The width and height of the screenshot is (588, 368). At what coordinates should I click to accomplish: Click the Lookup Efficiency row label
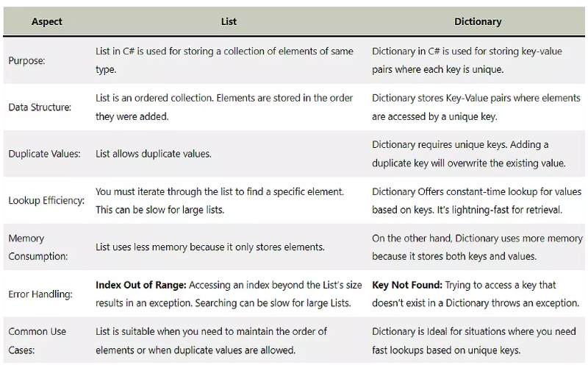pyautogui.click(x=46, y=200)
